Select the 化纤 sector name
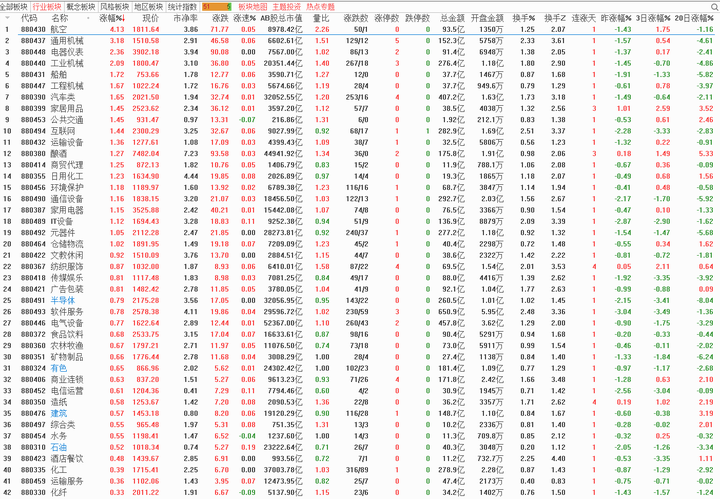The image size is (720, 499). coord(59,493)
